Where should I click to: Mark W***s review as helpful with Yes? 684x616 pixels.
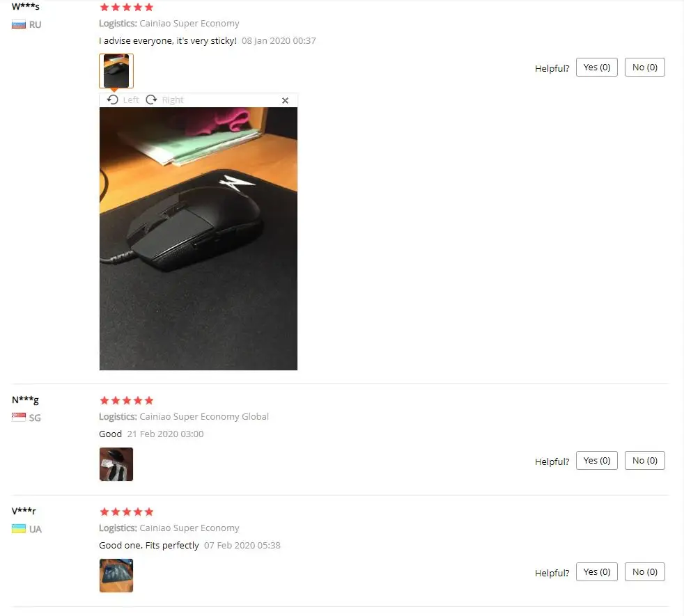(597, 67)
